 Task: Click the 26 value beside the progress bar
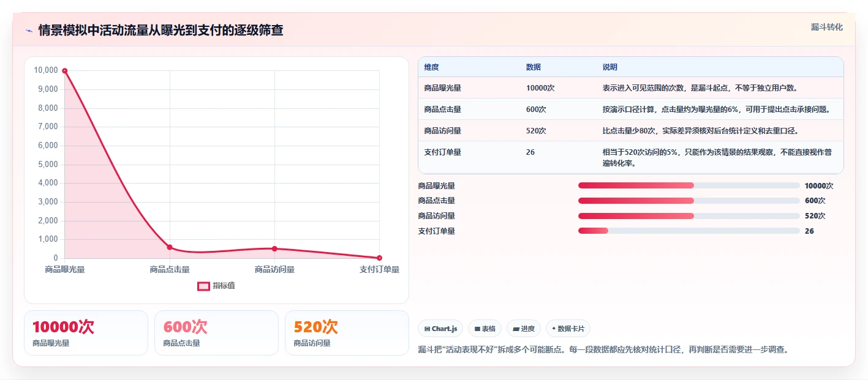click(809, 231)
